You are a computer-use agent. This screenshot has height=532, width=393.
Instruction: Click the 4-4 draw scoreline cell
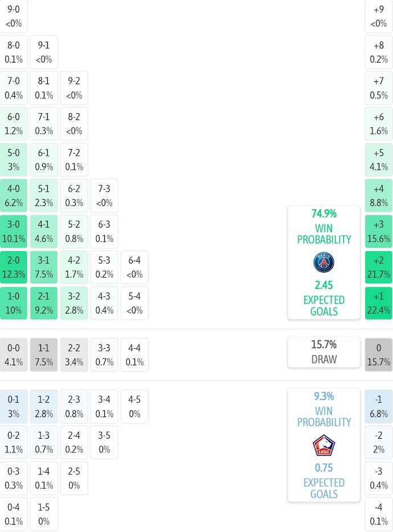click(x=134, y=355)
